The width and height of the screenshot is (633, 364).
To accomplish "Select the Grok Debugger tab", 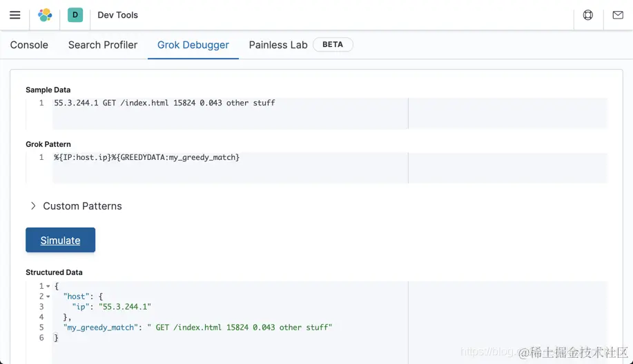I will point(193,45).
